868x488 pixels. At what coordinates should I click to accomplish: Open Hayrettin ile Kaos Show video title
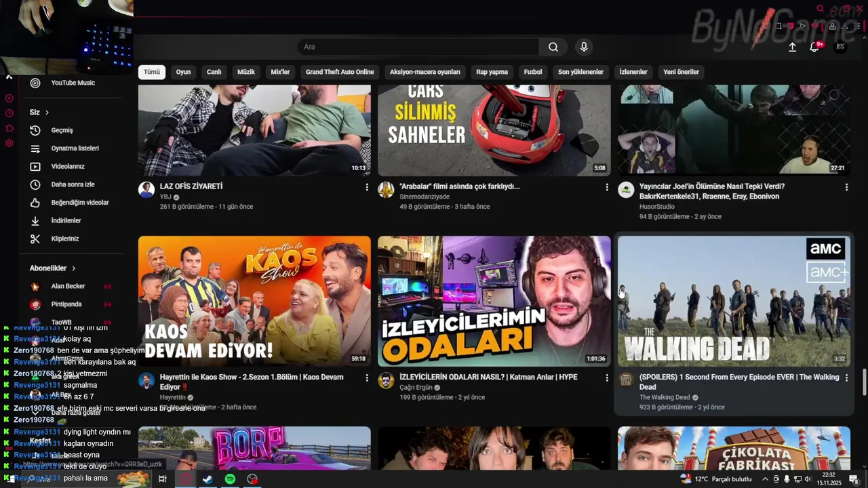(x=252, y=382)
